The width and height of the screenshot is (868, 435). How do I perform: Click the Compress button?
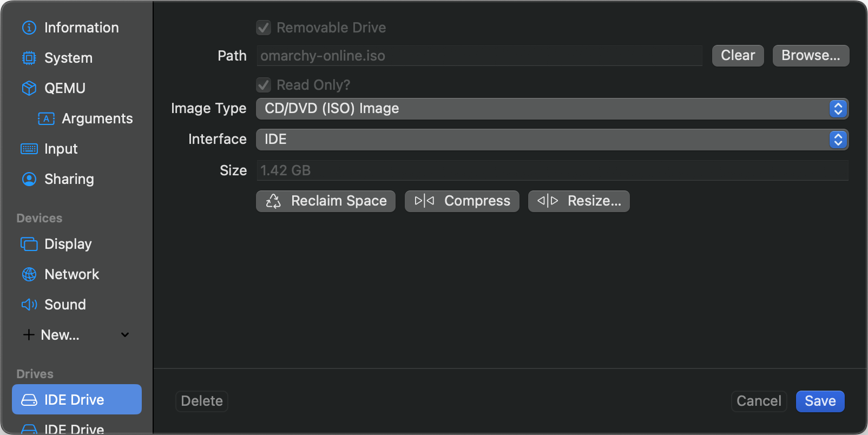[462, 201]
